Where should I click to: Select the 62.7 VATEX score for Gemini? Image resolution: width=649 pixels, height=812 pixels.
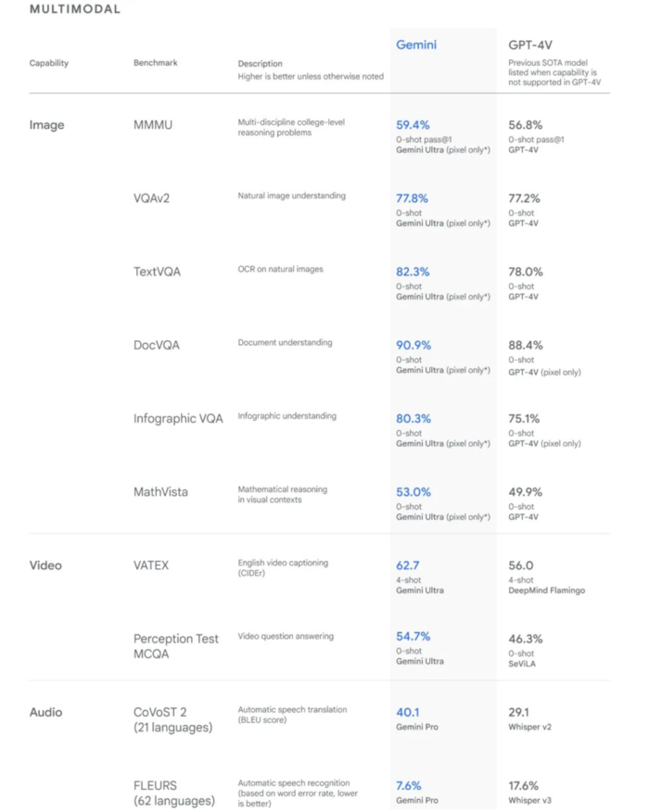point(409,565)
